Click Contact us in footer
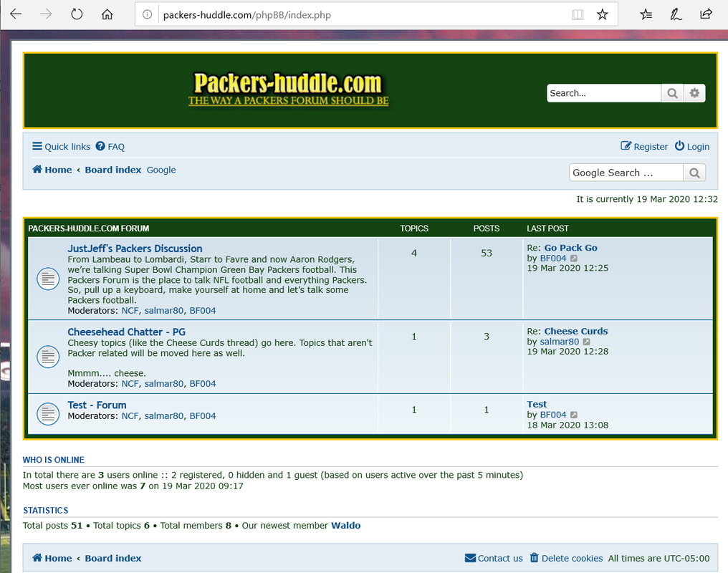This screenshot has height=573, width=728. click(494, 558)
